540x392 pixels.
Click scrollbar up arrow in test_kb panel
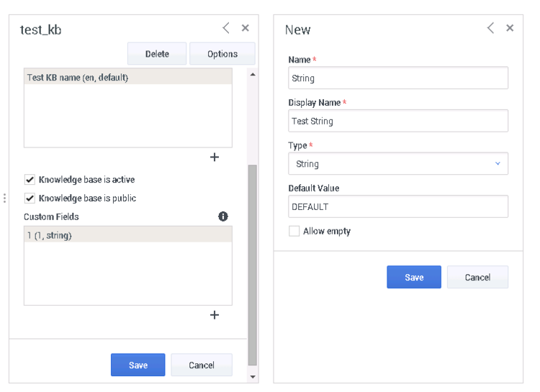253,74
